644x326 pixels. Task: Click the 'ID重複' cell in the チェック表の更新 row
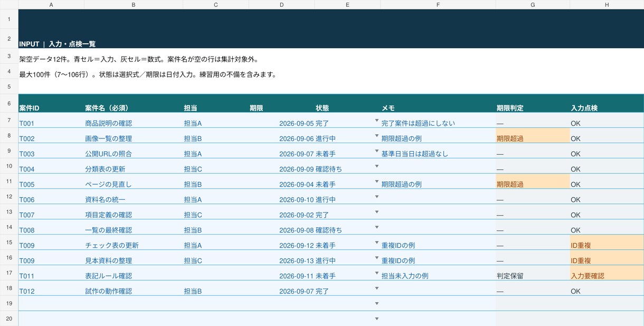click(607, 243)
